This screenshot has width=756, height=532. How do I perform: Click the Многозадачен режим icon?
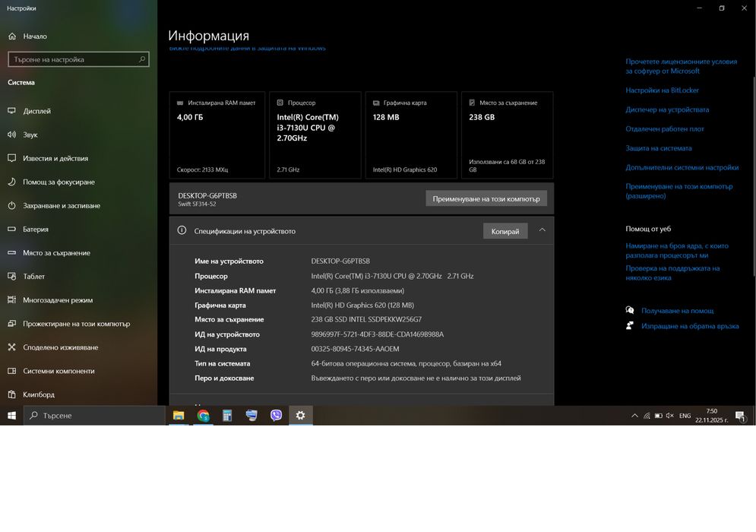click(x=12, y=300)
